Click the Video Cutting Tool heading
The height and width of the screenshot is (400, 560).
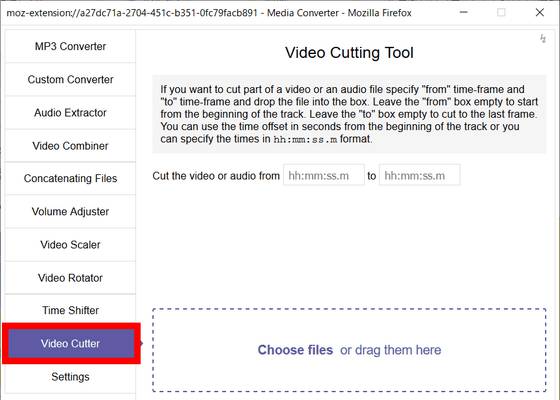(349, 53)
